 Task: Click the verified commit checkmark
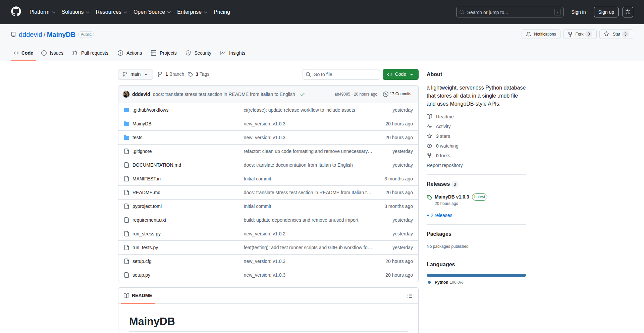[303, 94]
